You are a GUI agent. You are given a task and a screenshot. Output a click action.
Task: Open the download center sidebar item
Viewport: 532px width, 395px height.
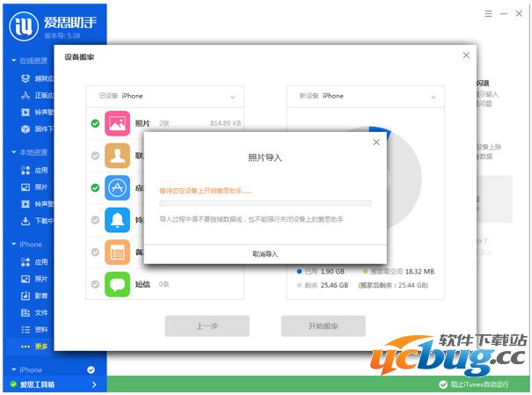pos(37,221)
